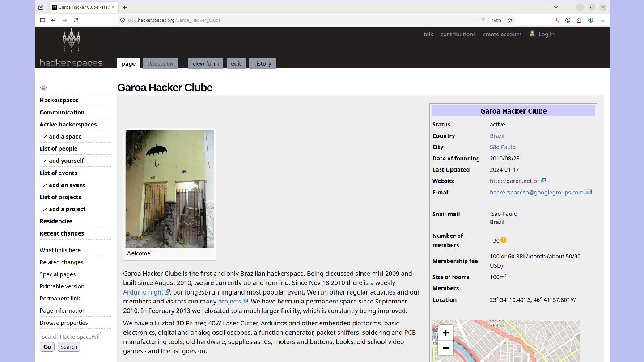The width and height of the screenshot is (644, 362).
Task: Open the contributions link
Action: coord(458,34)
